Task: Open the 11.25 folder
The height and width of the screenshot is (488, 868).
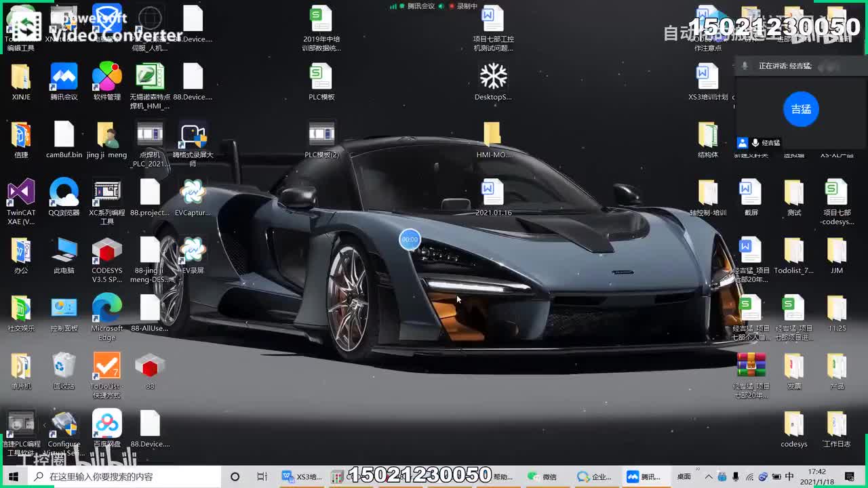Action: [837, 313]
